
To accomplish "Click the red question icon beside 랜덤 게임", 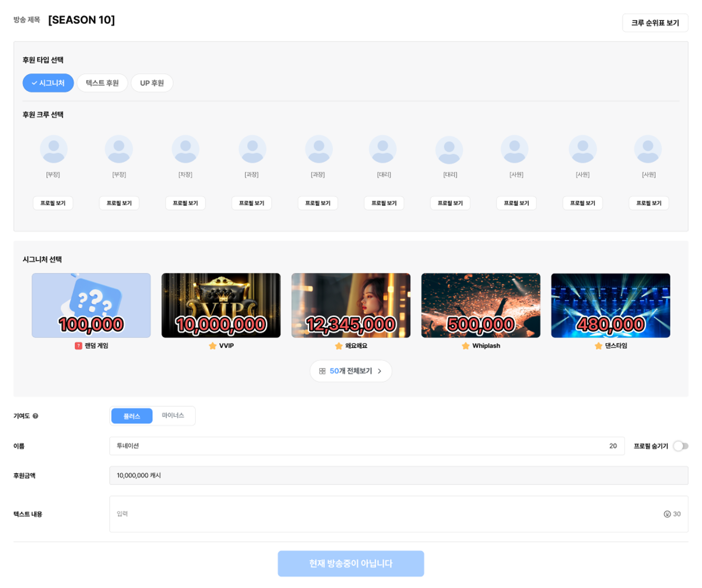I will (78, 346).
